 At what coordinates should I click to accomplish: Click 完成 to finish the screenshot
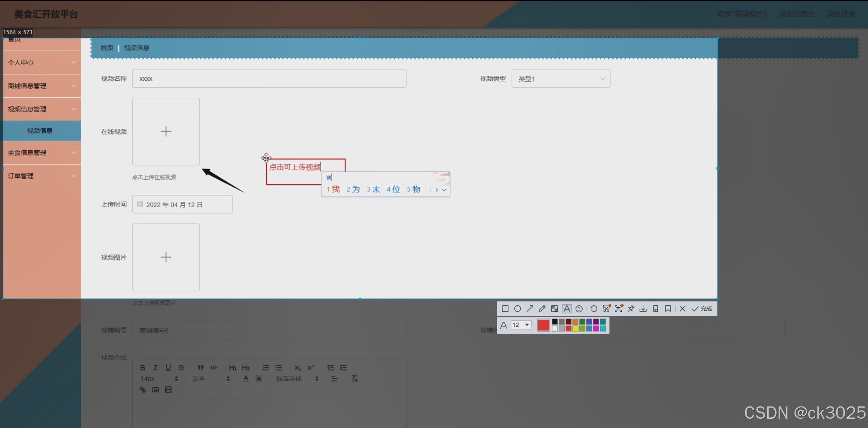click(702, 309)
